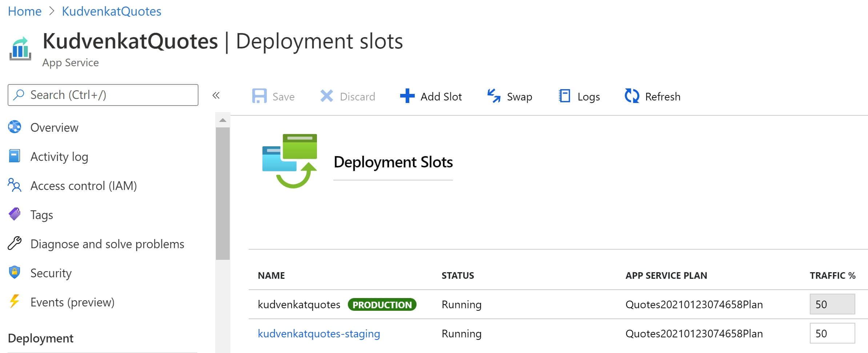Click production slot traffic % field
This screenshot has width=868, height=353.
pos(832,304)
